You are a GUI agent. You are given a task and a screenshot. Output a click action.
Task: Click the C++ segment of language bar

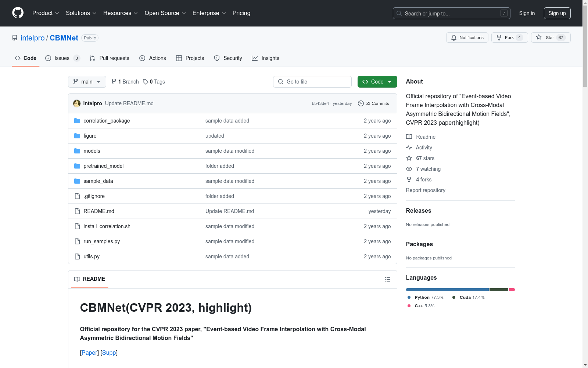tap(512, 290)
